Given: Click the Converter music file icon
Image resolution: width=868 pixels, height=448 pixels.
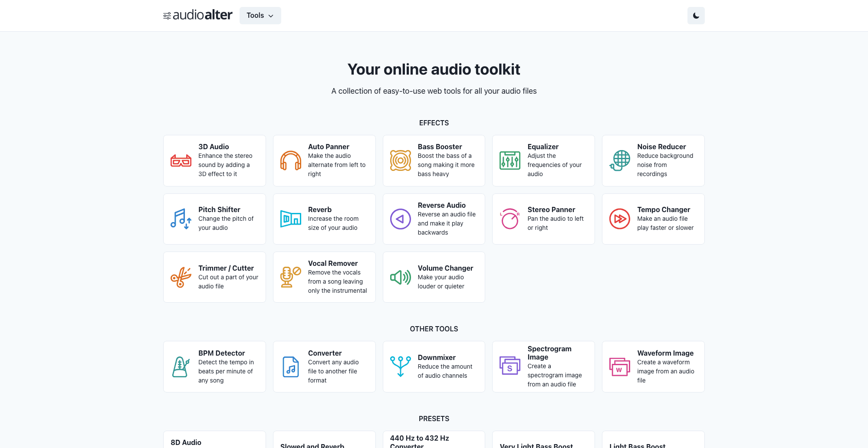Looking at the screenshot, I should point(291,367).
